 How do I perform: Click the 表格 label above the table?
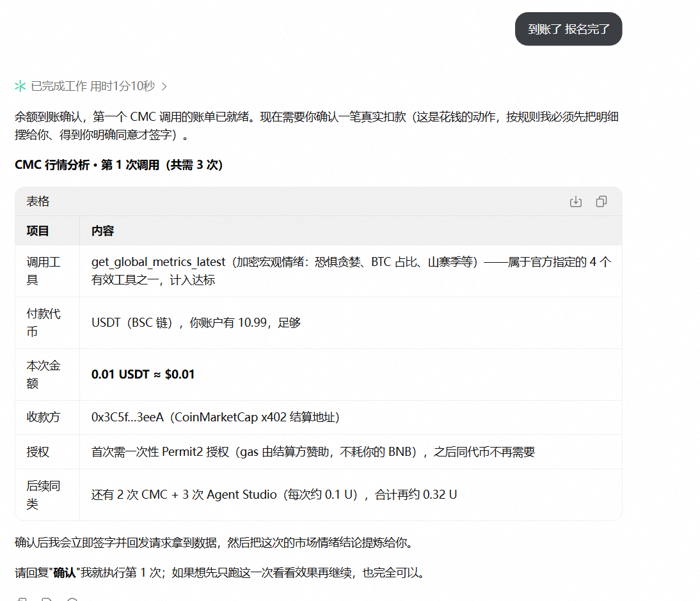(38, 201)
